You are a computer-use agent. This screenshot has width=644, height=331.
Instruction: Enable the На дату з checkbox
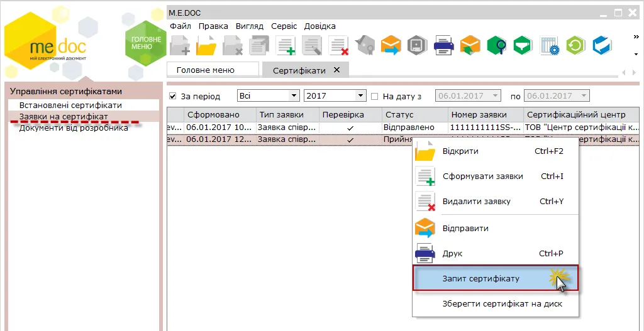coord(375,96)
